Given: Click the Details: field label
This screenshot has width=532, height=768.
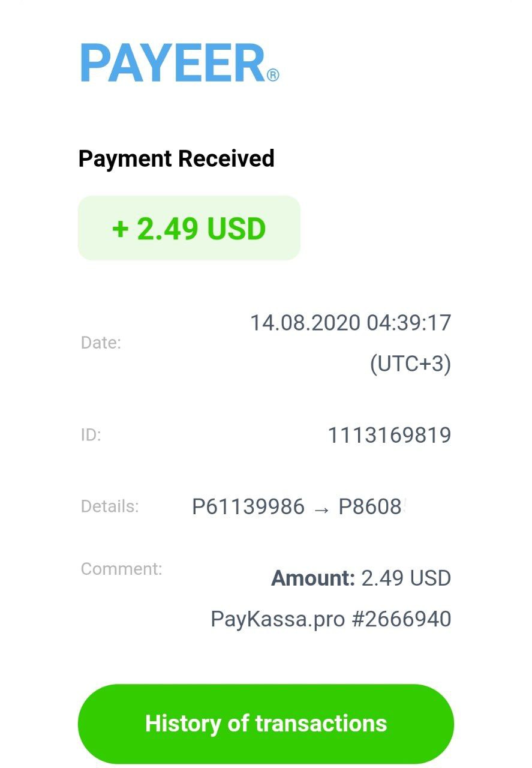Looking at the screenshot, I should (110, 506).
